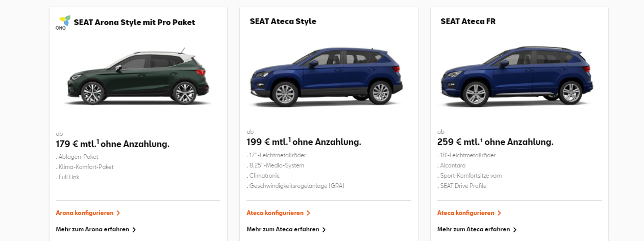Screen dimensions: 644x241
Task: Click the SEAT Ateca FR heading
Action: tap(468, 21)
